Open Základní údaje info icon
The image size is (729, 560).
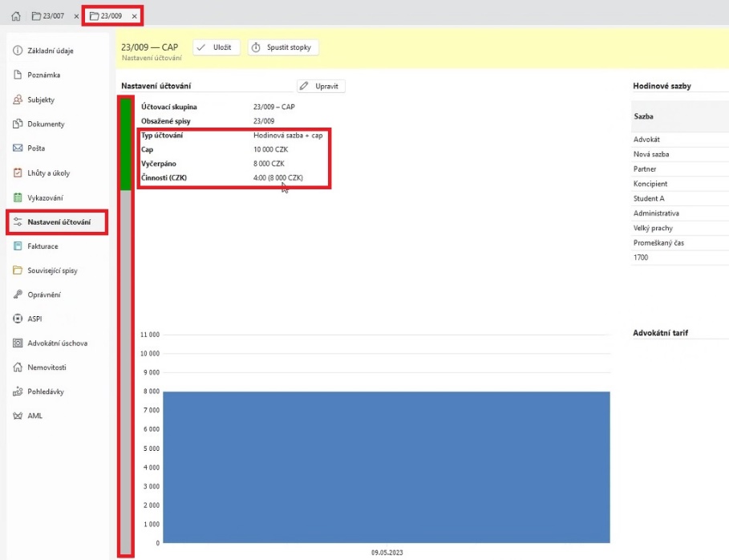pos(17,51)
